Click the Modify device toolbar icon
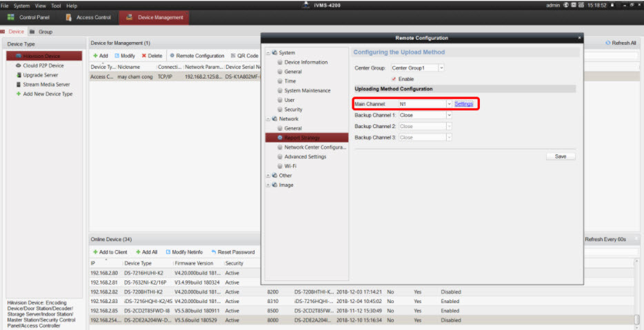 tap(117, 56)
